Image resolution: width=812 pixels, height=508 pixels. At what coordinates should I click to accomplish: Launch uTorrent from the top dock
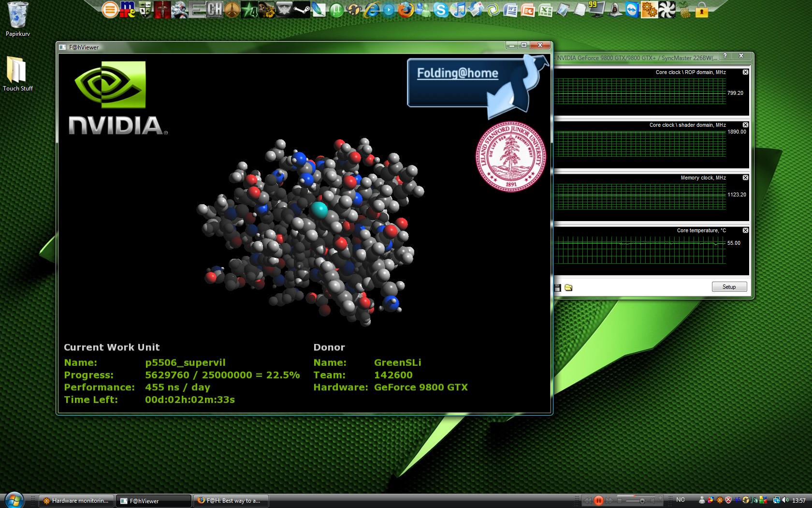[337, 10]
